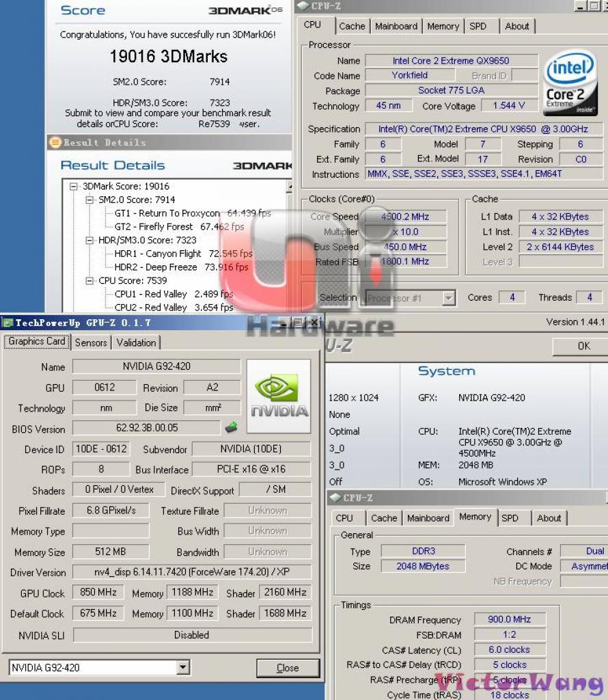Open Mainboard tab in lower CPU-Z window
This screenshot has width=608, height=700.
coord(428,518)
